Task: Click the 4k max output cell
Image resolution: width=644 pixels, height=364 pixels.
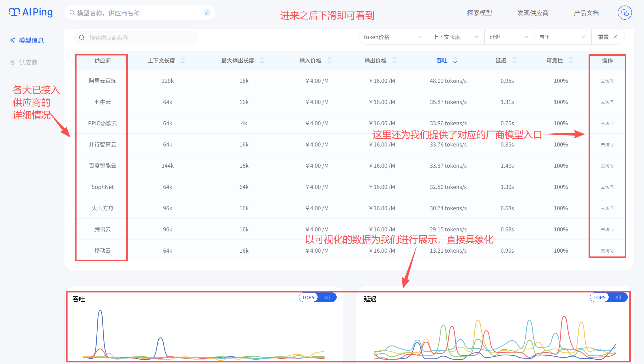Action: 244,123
